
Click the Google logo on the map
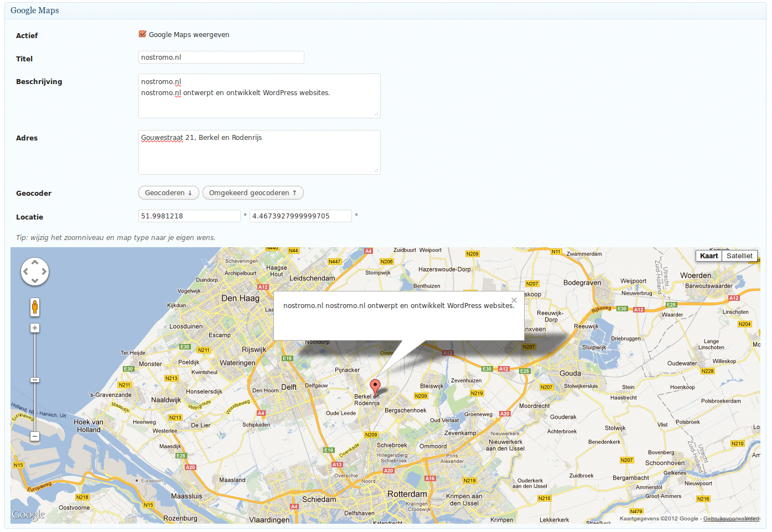(x=28, y=515)
